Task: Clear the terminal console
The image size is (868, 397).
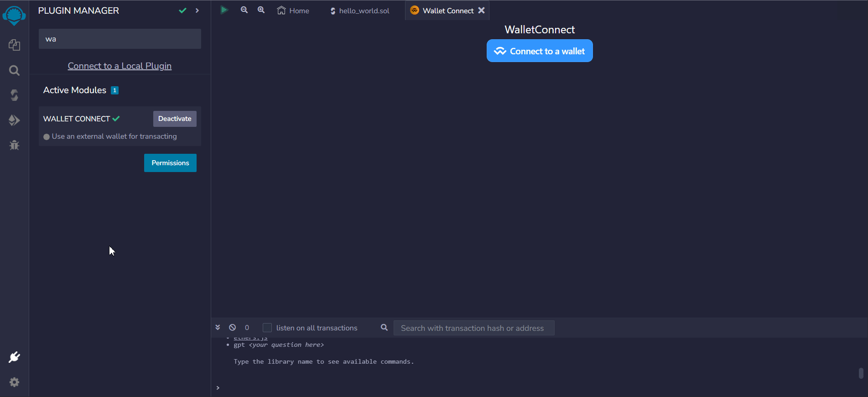Action: (x=233, y=328)
